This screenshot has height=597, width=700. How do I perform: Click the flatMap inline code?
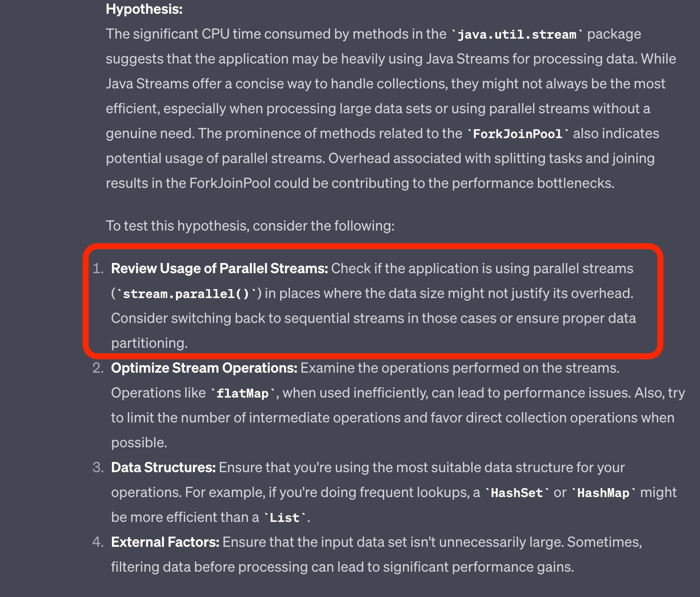(x=243, y=394)
